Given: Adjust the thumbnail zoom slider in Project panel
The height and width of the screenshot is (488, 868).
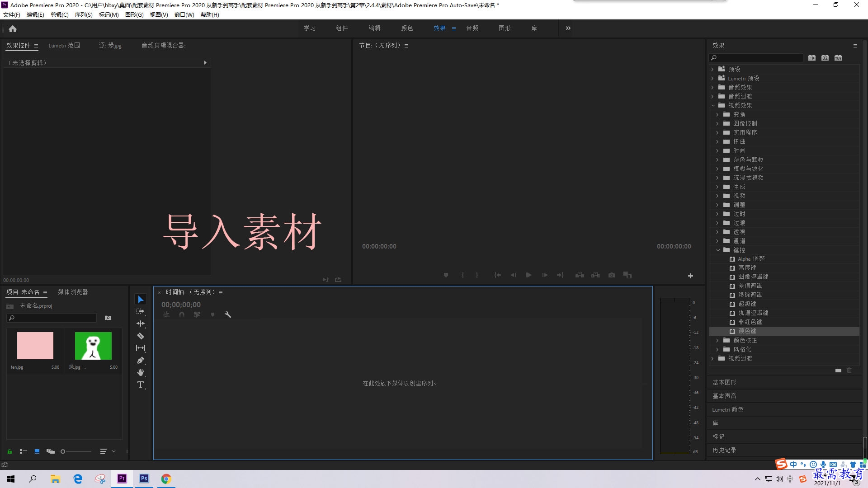Looking at the screenshot, I should coord(76,451).
